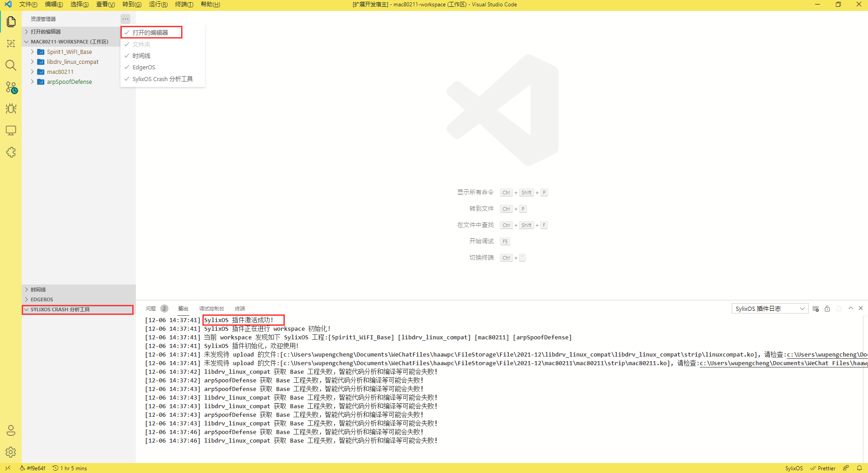This screenshot has width=868, height=473.
Task: Open the 帮助(H) menu
Action: click(x=210, y=5)
